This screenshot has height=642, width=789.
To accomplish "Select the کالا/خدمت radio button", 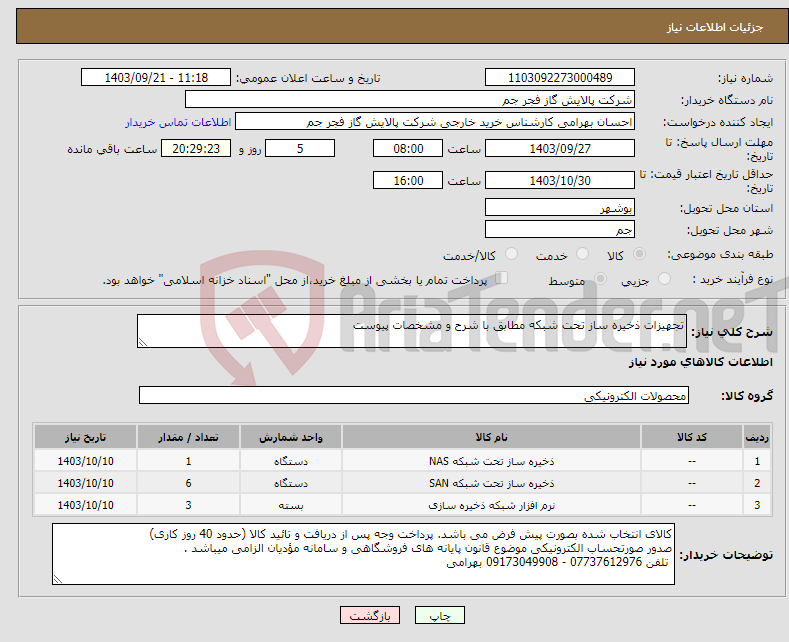I will tap(511, 254).
